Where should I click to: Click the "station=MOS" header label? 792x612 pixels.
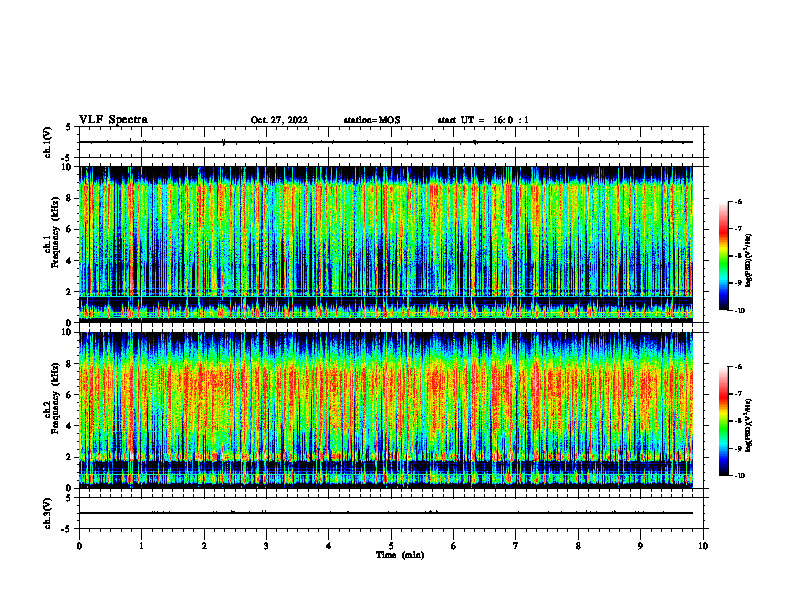372,120
